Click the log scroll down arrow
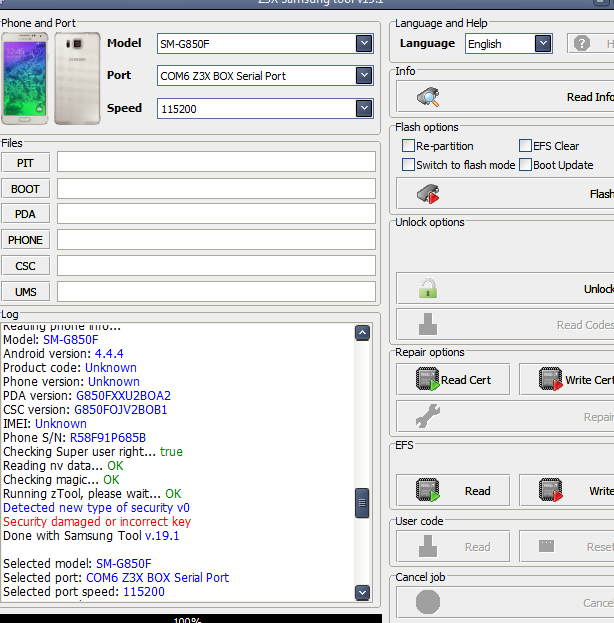The height and width of the screenshot is (623, 614). [362, 592]
